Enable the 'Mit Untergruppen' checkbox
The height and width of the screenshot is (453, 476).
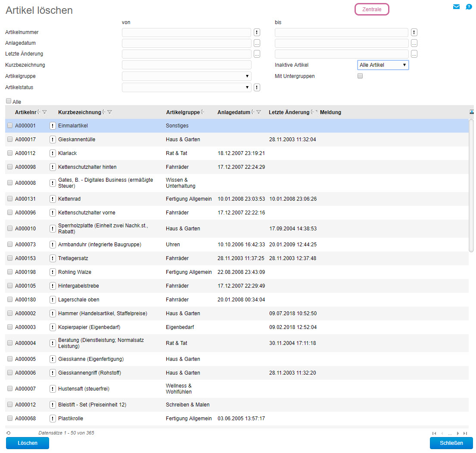(x=360, y=76)
